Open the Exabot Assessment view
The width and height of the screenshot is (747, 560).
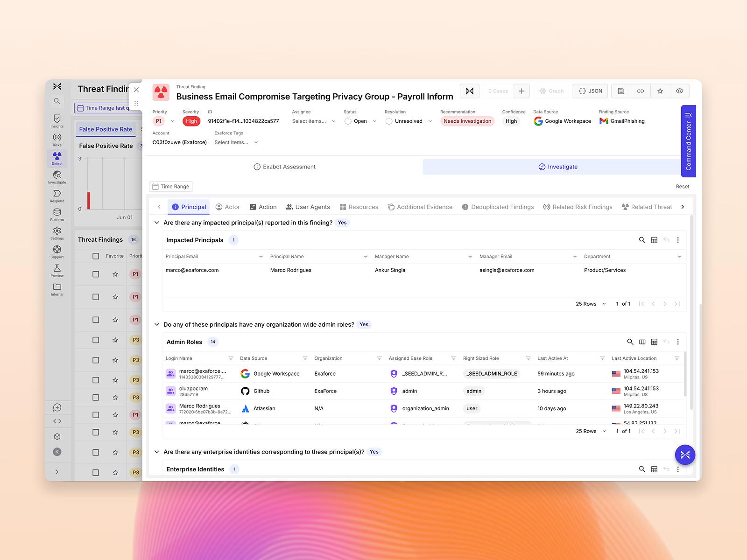pos(284,167)
